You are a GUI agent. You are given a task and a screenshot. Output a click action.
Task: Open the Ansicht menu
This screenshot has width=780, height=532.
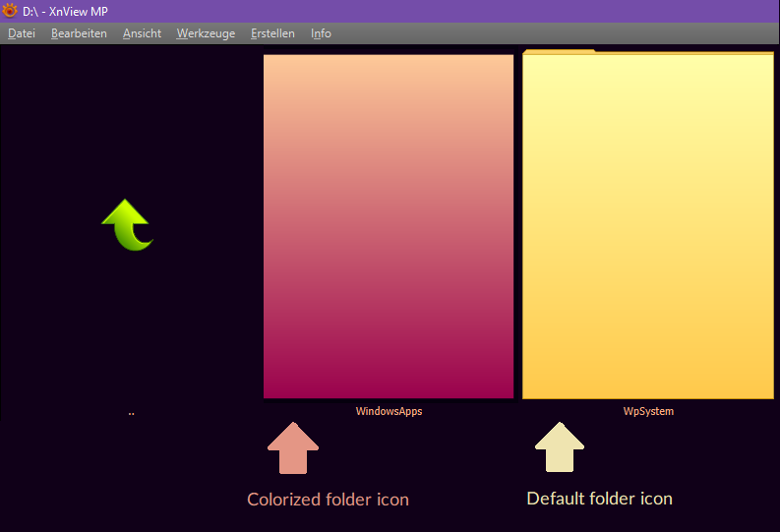point(142,33)
